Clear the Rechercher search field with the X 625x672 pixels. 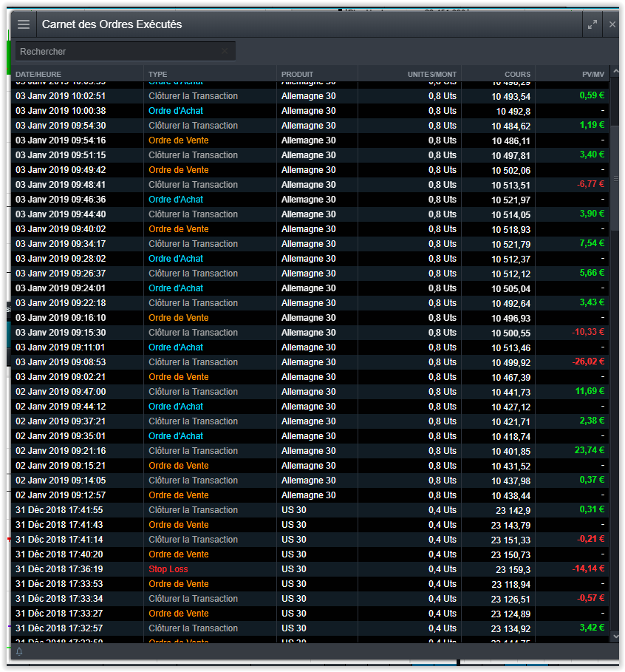coord(225,51)
